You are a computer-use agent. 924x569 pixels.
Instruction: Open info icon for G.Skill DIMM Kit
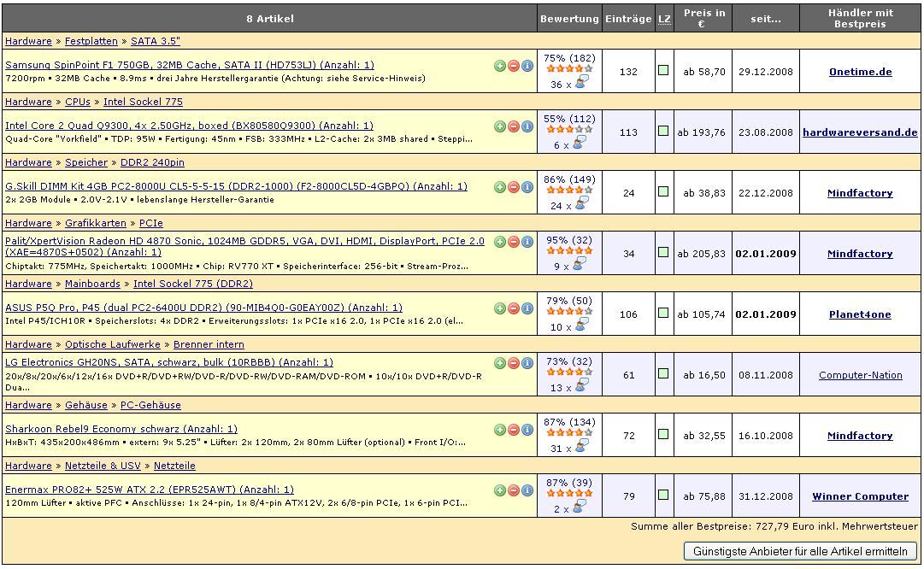coord(527,187)
